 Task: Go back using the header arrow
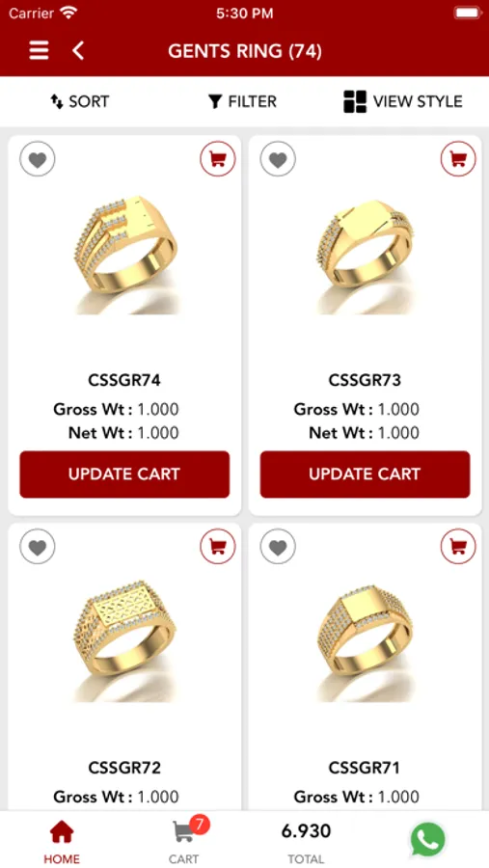pyautogui.click(x=78, y=51)
